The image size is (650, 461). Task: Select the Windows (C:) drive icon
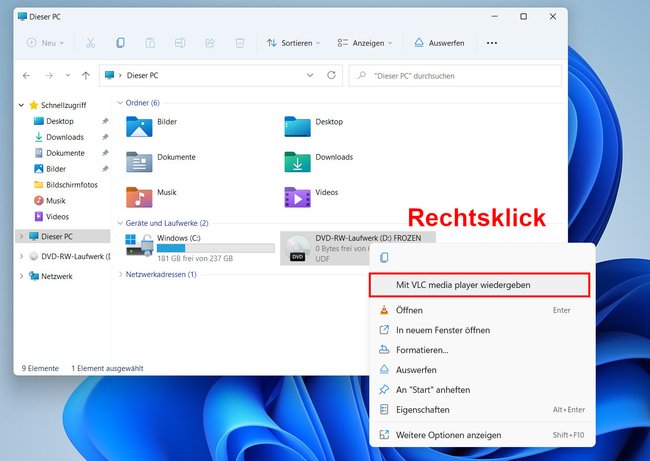(x=140, y=245)
